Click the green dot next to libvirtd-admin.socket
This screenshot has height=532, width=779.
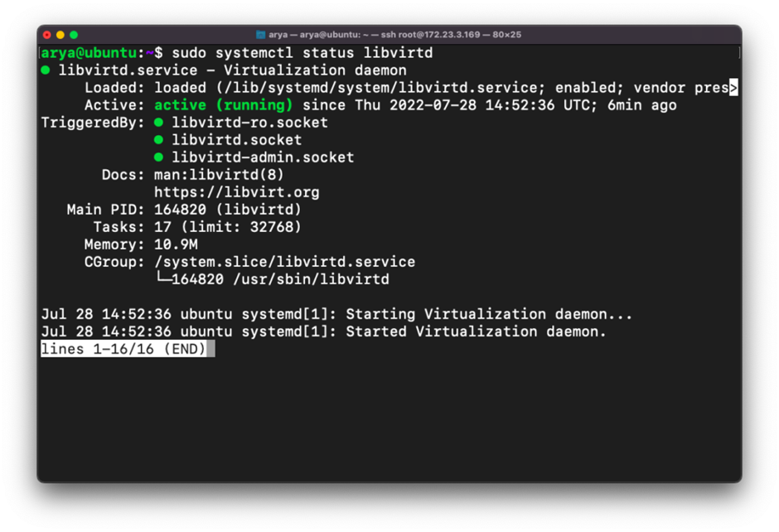pyautogui.click(x=158, y=157)
